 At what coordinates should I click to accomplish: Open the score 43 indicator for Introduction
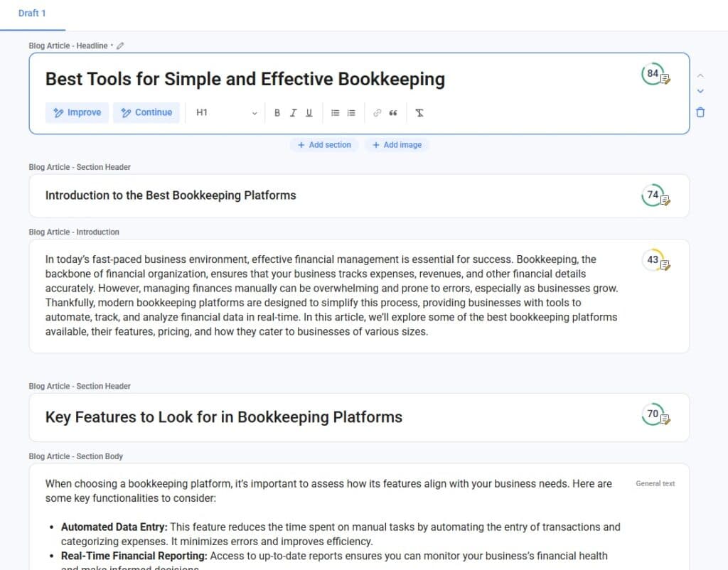tap(653, 260)
